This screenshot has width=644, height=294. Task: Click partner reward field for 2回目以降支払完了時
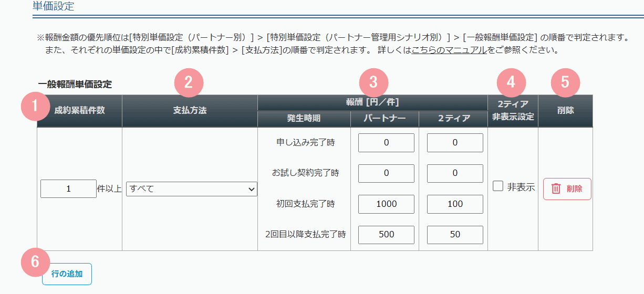tap(386, 235)
